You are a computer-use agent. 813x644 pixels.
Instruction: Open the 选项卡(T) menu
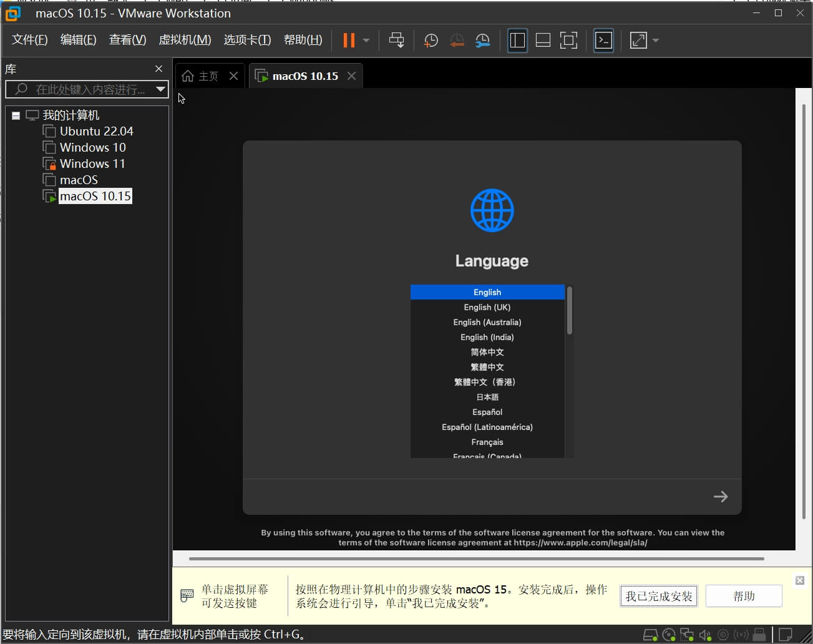click(247, 40)
